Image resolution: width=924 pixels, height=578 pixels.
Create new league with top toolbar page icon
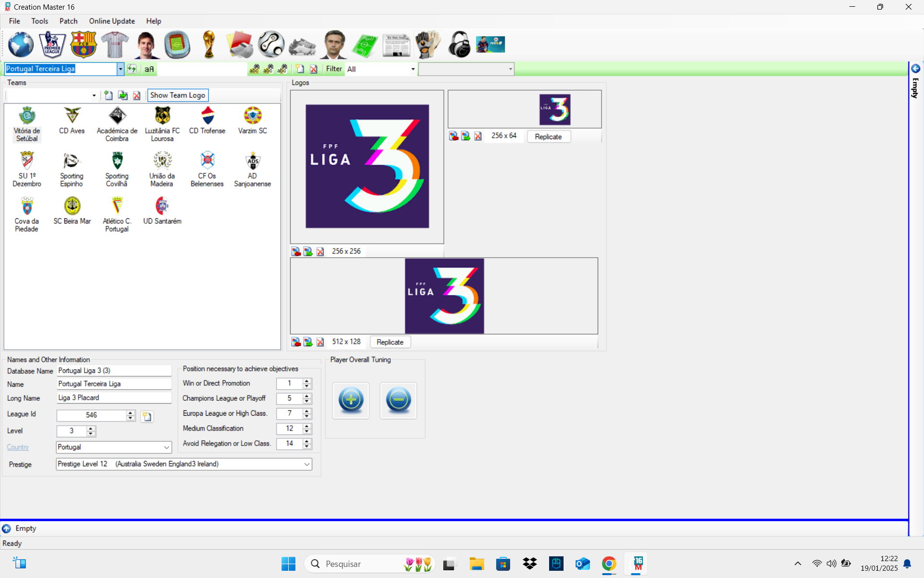coord(300,69)
